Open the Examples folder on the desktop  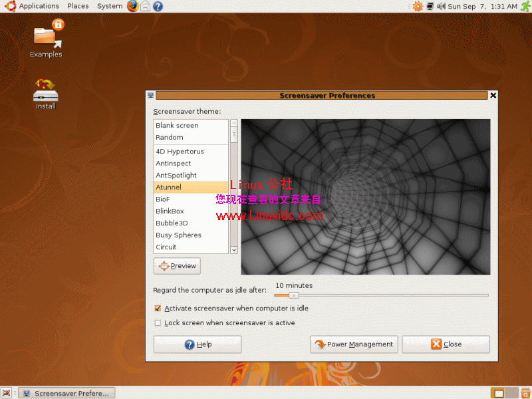[45, 37]
